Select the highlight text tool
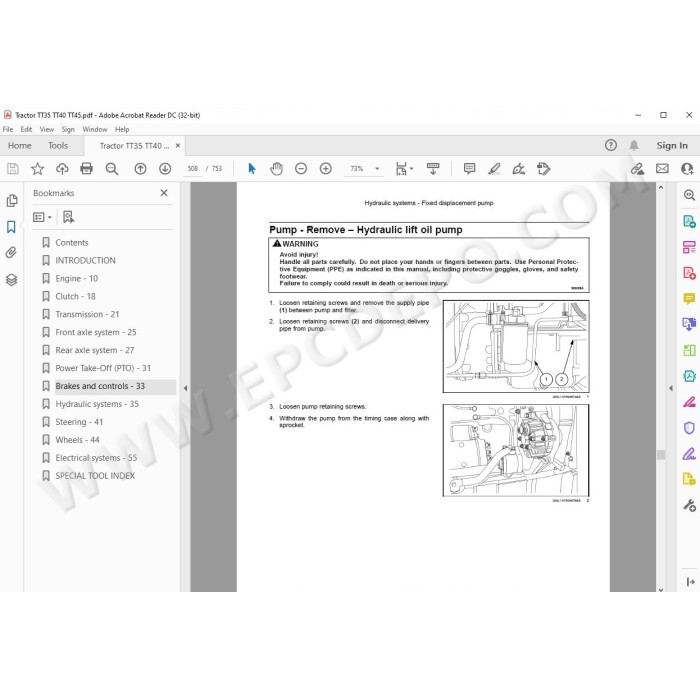This screenshot has width=700, height=700. point(494,169)
